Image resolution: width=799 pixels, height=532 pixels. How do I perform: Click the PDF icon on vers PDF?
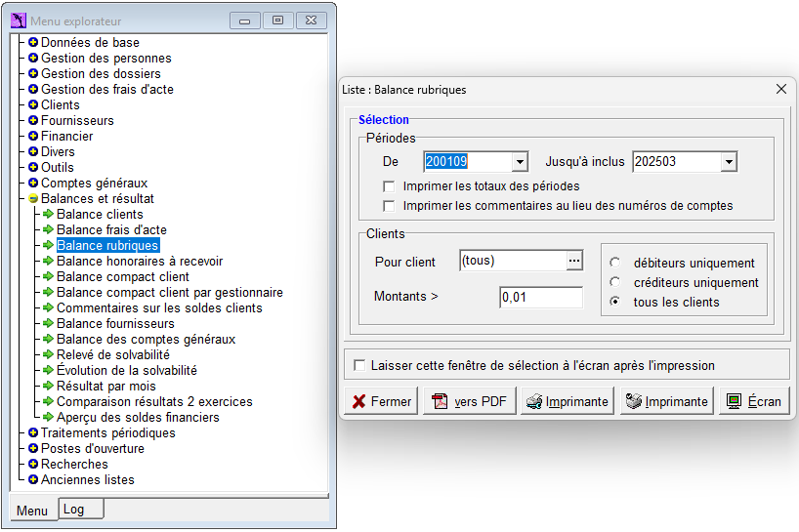click(440, 401)
